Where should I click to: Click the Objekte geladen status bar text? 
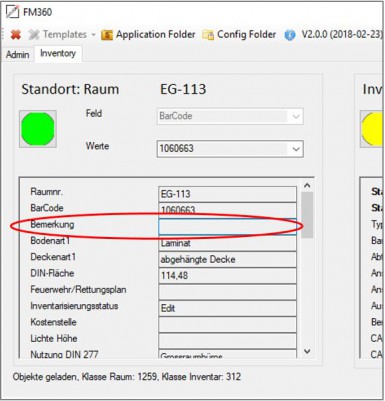coord(127,377)
